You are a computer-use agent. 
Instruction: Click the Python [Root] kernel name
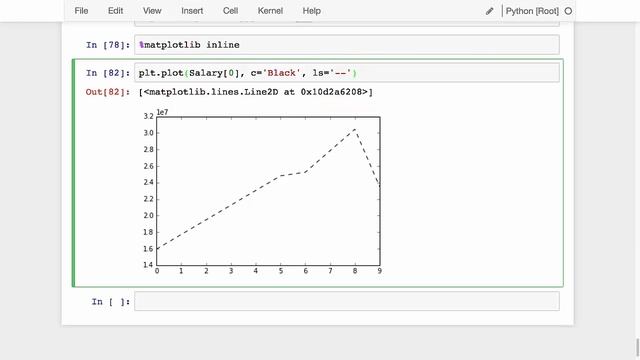532,11
